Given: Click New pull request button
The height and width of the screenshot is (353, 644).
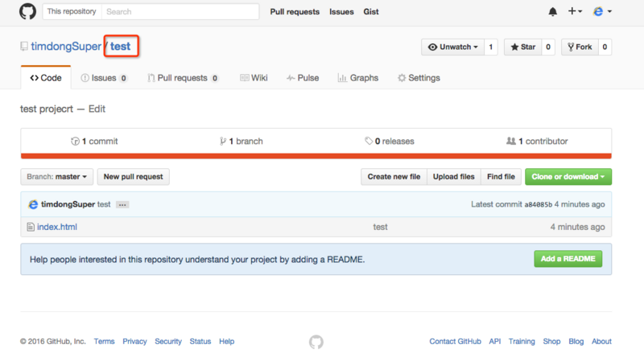Looking at the screenshot, I should point(133,177).
